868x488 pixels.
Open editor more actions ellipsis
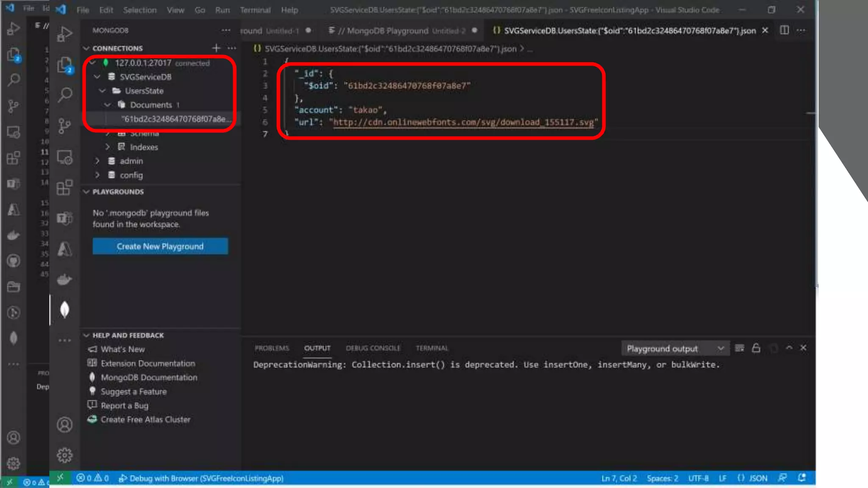coord(801,30)
